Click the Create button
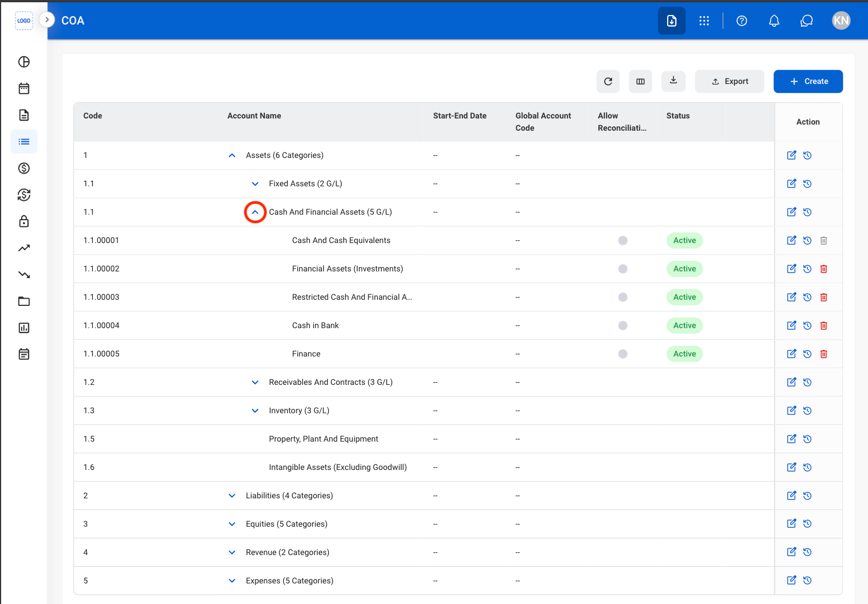Viewport: 868px width, 604px height. (808, 81)
